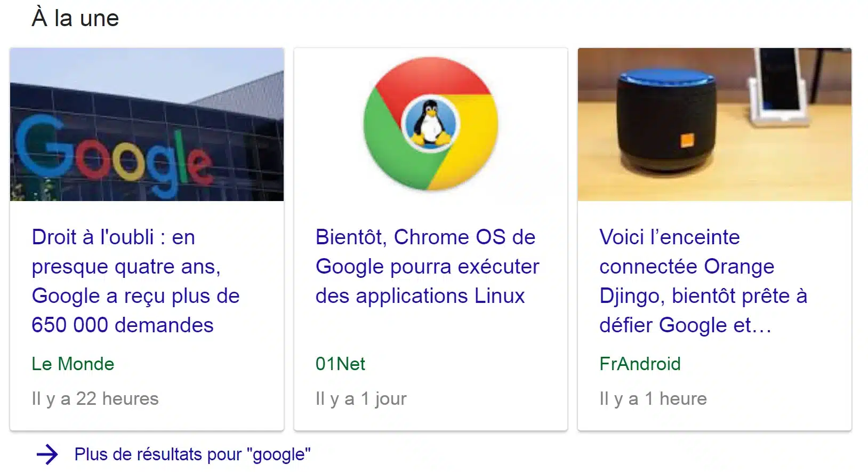
Task: Click the Linux penguin in the Chrome logo center
Action: pos(431,124)
